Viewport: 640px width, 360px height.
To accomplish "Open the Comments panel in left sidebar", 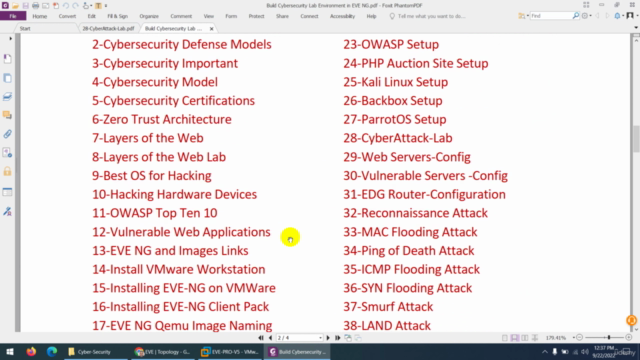I will pos(7,115).
